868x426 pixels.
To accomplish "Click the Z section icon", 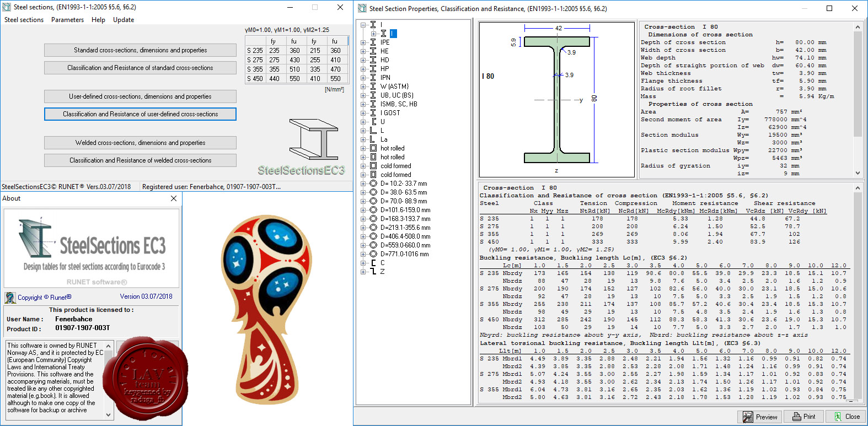I will tap(373, 272).
